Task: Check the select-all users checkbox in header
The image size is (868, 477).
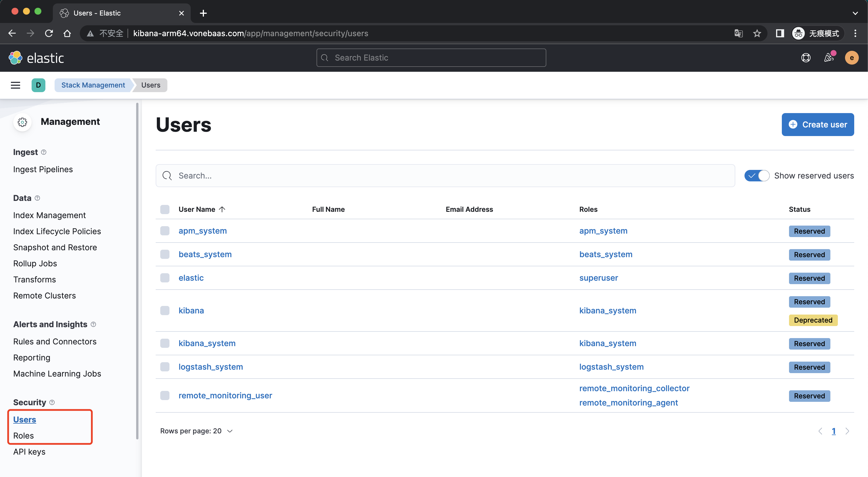Action: [x=165, y=210]
